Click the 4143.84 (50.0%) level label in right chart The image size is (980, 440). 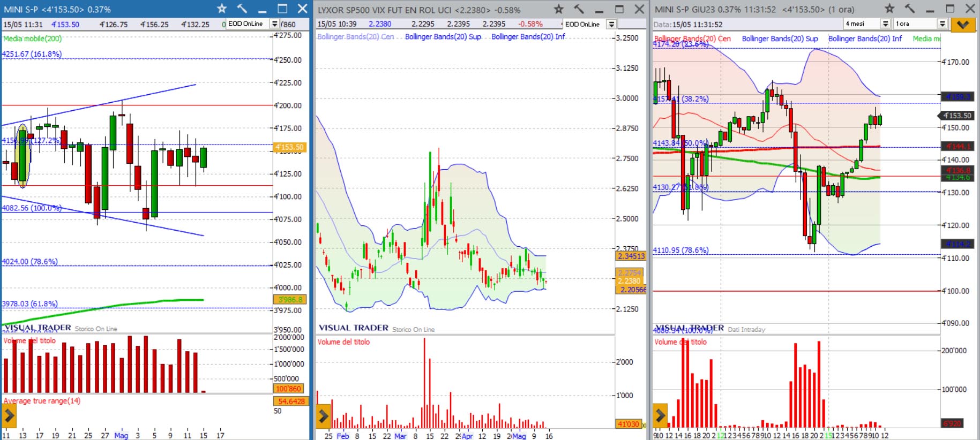[680, 143]
